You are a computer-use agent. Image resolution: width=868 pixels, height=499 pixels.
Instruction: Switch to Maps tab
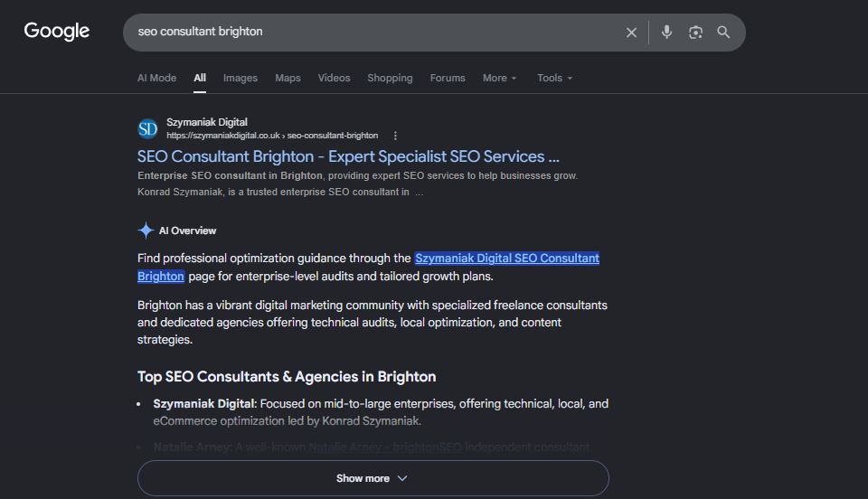[288, 78]
